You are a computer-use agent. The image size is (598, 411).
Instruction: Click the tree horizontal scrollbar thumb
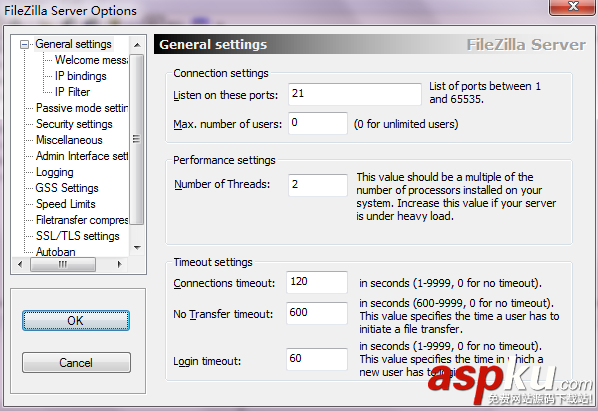pos(63,264)
